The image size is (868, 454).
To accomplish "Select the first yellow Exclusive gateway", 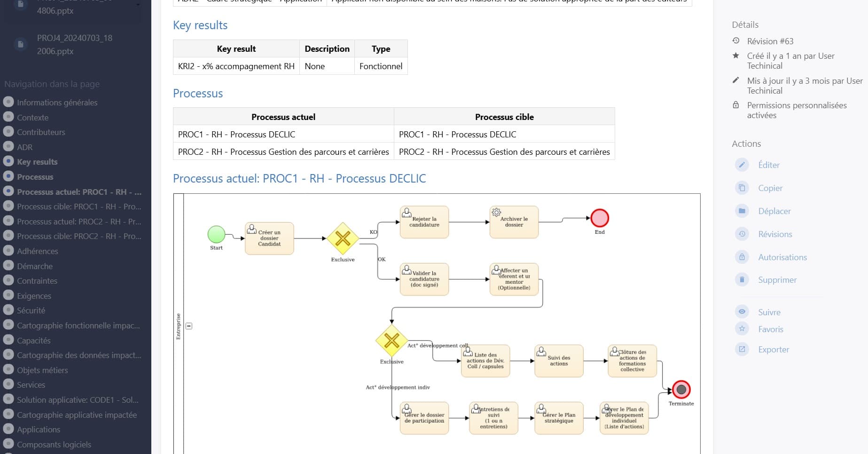I will [x=343, y=238].
